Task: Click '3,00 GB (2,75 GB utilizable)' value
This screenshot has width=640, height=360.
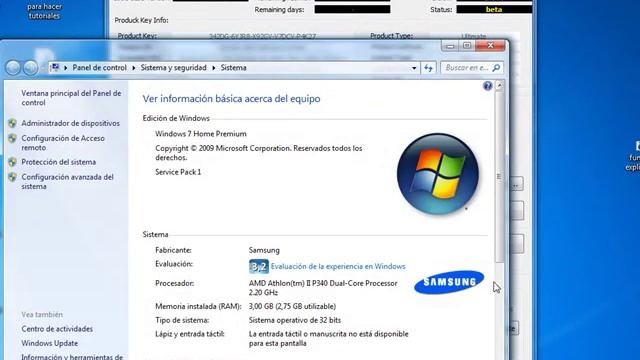Action: pyautogui.click(x=292, y=307)
